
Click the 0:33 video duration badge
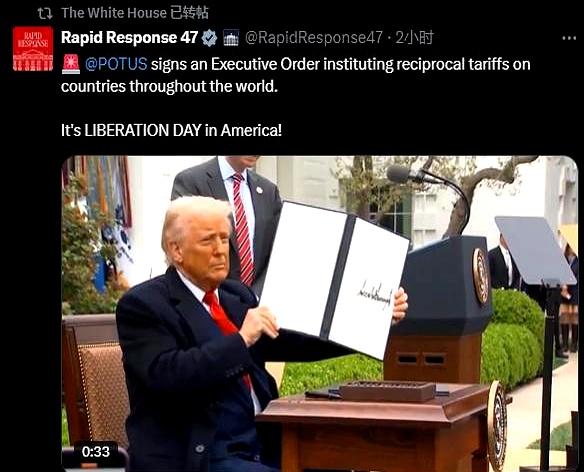[96, 452]
